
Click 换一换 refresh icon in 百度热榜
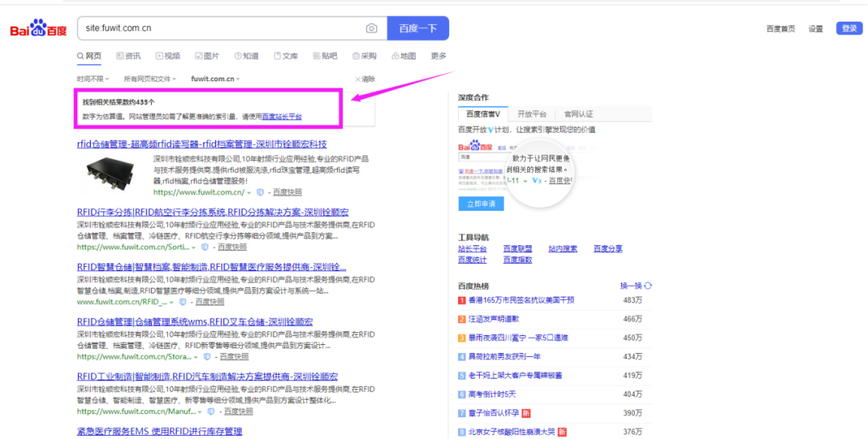click(648, 285)
